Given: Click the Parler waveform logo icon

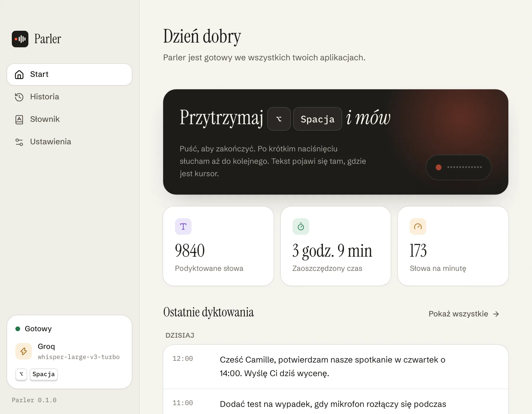Looking at the screenshot, I should click(x=20, y=39).
